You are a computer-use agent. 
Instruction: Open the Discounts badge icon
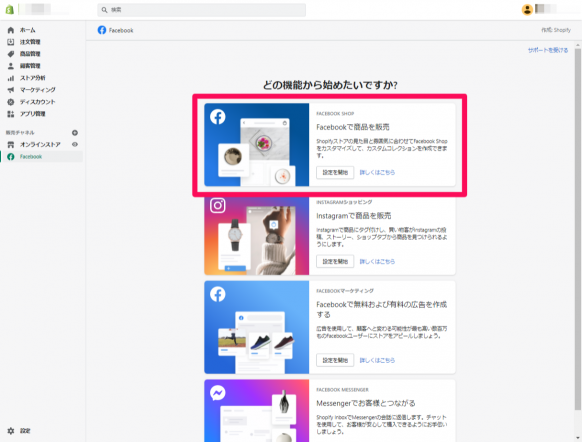pyautogui.click(x=11, y=102)
